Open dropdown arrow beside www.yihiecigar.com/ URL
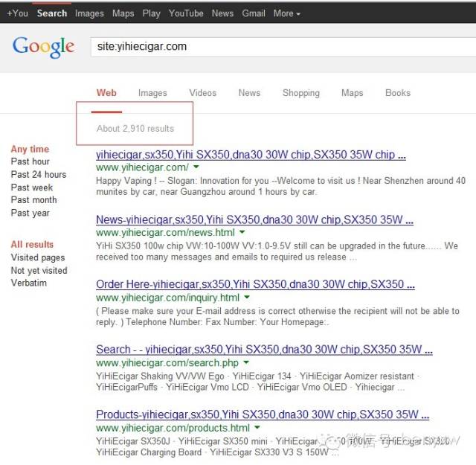This screenshot has width=476, height=465. tap(196, 167)
